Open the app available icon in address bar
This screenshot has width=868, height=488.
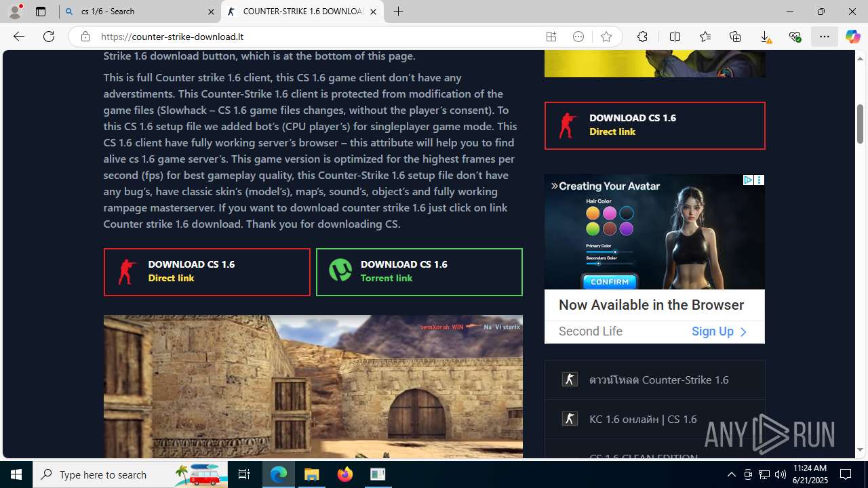551,37
